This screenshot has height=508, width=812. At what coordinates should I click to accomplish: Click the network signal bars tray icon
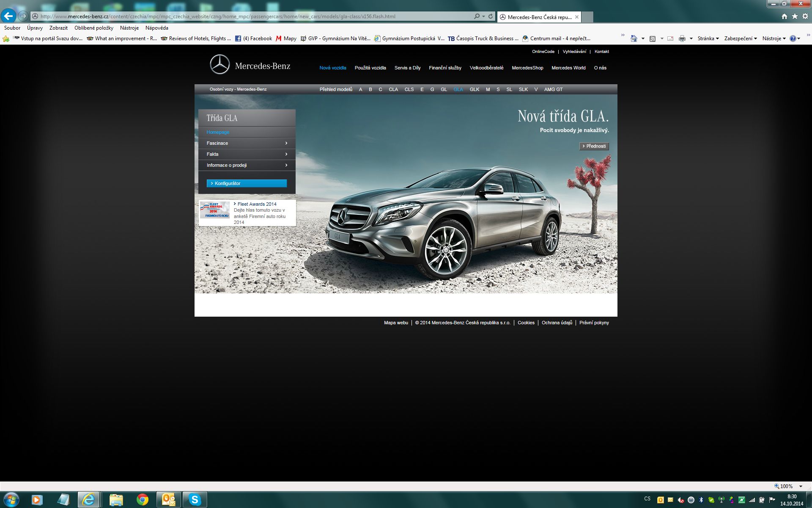tap(752, 500)
